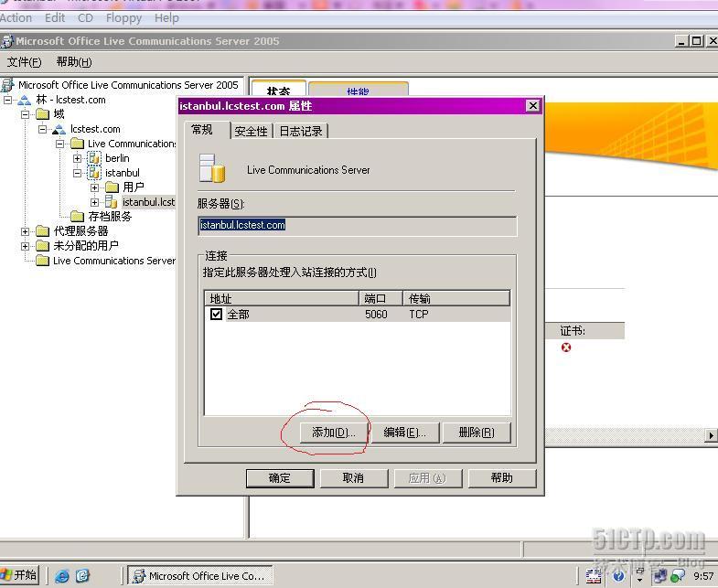Click the blue help tray icon
Image resolution: width=718 pixels, height=588 pixels.
[x=618, y=575]
